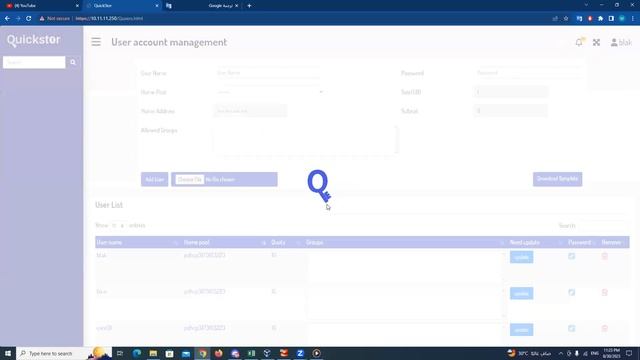Open File Explorer from taskbar
Image resolution: width=640 pixels, height=360 pixels.
point(153,353)
